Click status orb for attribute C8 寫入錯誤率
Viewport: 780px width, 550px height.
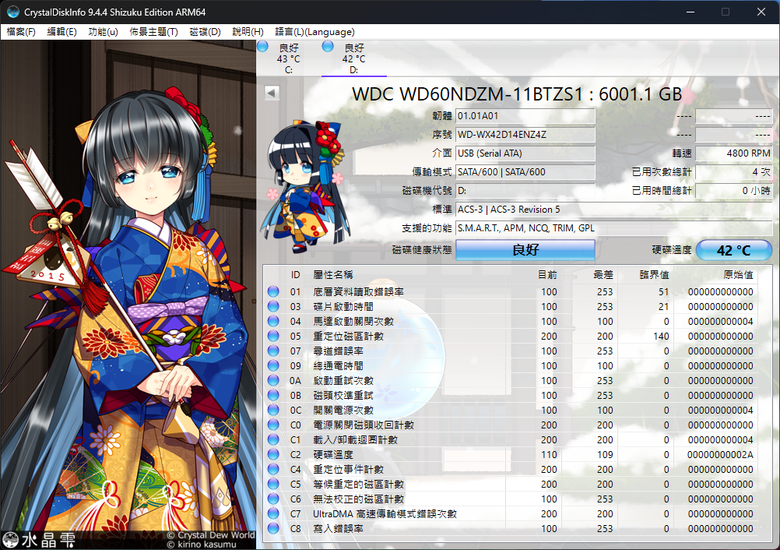[273, 528]
